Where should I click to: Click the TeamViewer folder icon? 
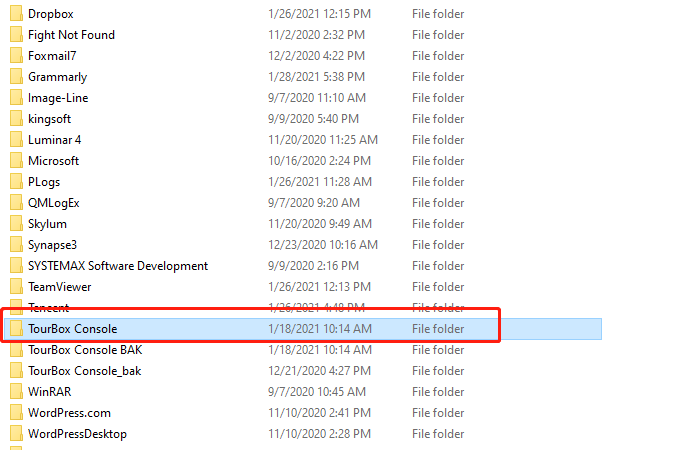point(16,287)
